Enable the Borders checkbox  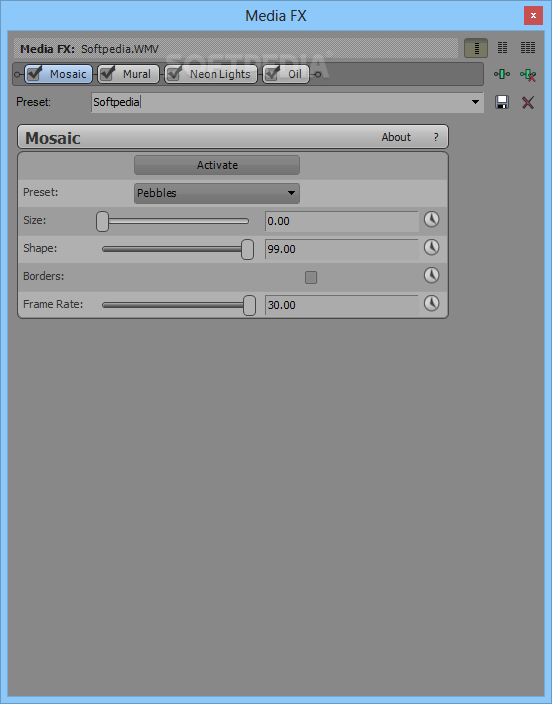point(311,277)
